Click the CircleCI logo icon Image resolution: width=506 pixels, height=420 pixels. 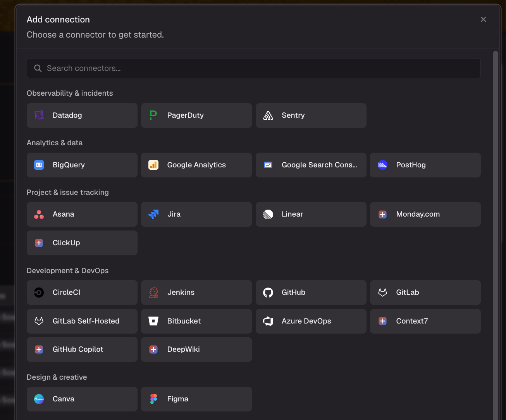[x=39, y=293]
